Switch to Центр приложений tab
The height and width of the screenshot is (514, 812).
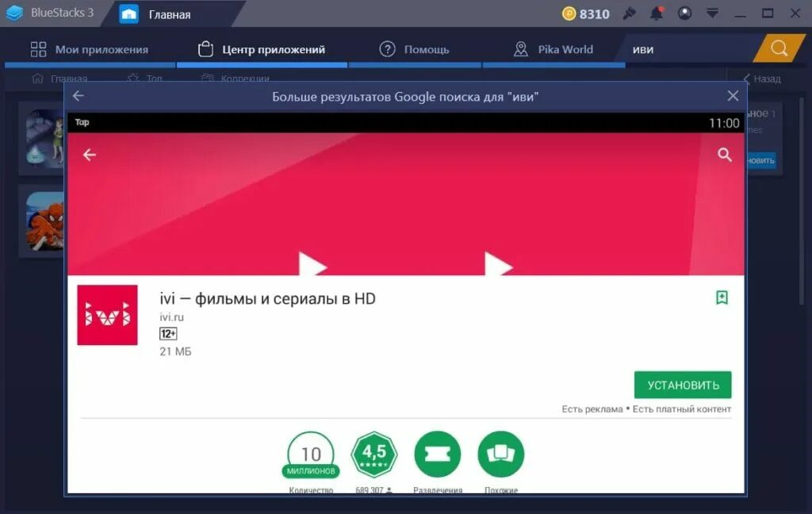pos(262,49)
